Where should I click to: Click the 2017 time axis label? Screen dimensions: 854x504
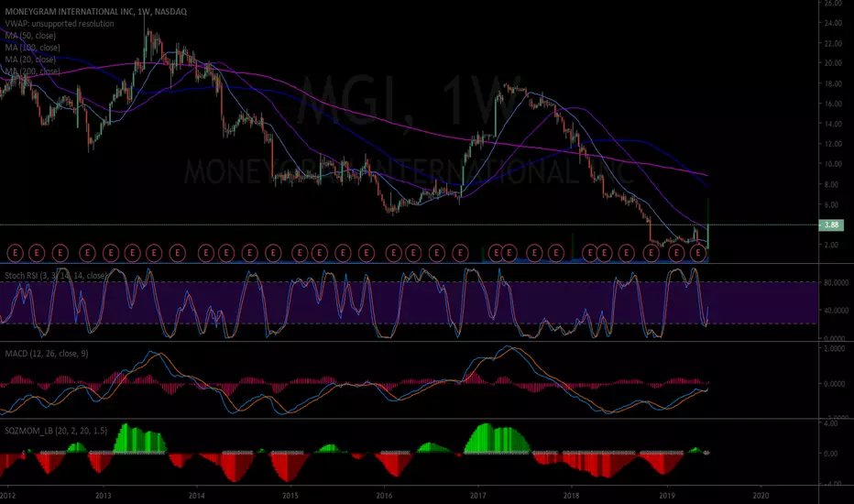(x=478, y=495)
